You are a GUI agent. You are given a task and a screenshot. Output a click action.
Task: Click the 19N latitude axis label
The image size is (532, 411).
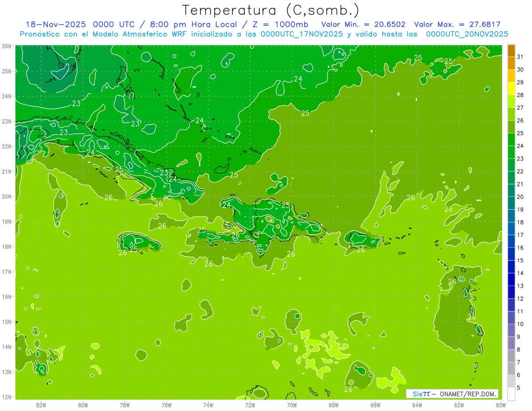pyautogui.click(x=7, y=221)
